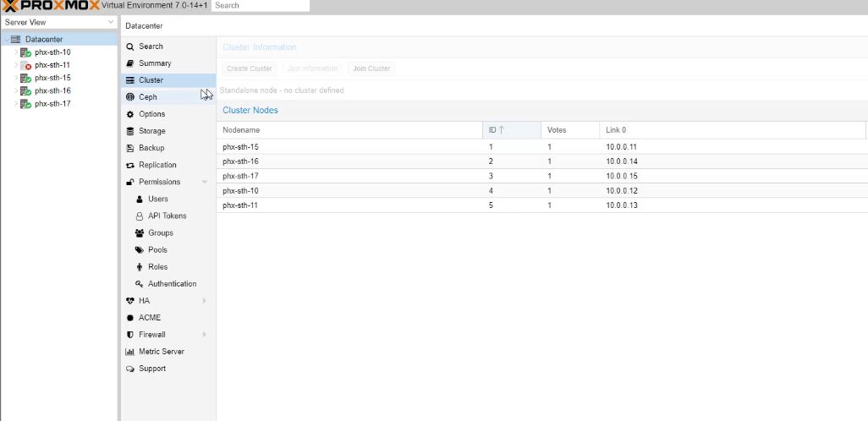The image size is (868, 421).
Task: Click the API Tokens padlock icon
Action: [x=140, y=216]
